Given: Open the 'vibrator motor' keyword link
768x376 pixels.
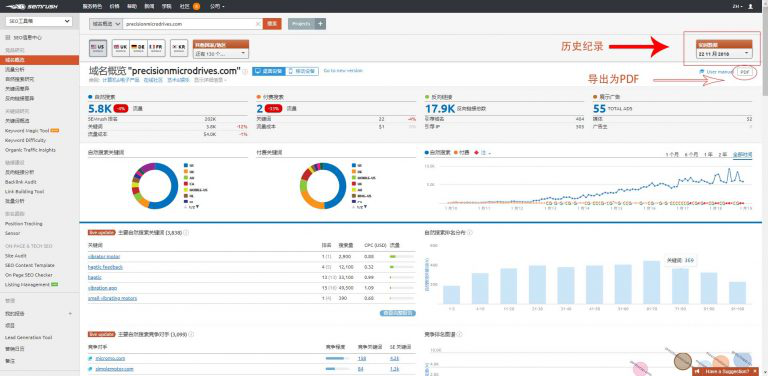Looking at the screenshot, I should [x=104, y=257].
